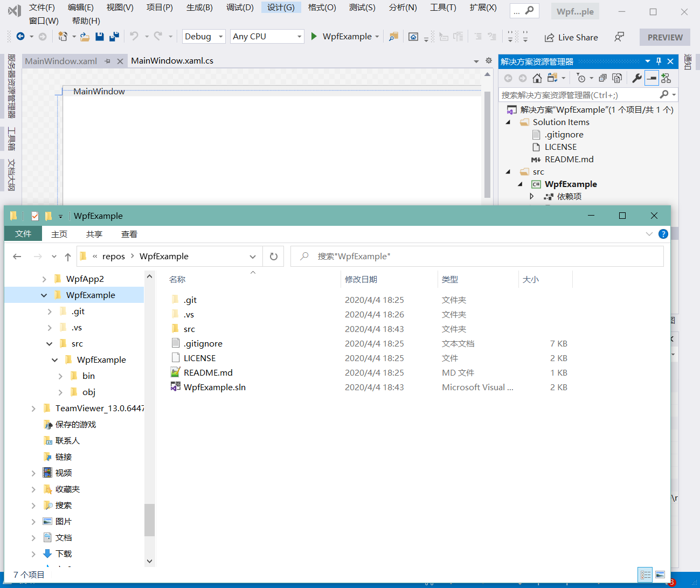Click the Save All toolbar icon
The image size is (700, 588).
[114, 37]
